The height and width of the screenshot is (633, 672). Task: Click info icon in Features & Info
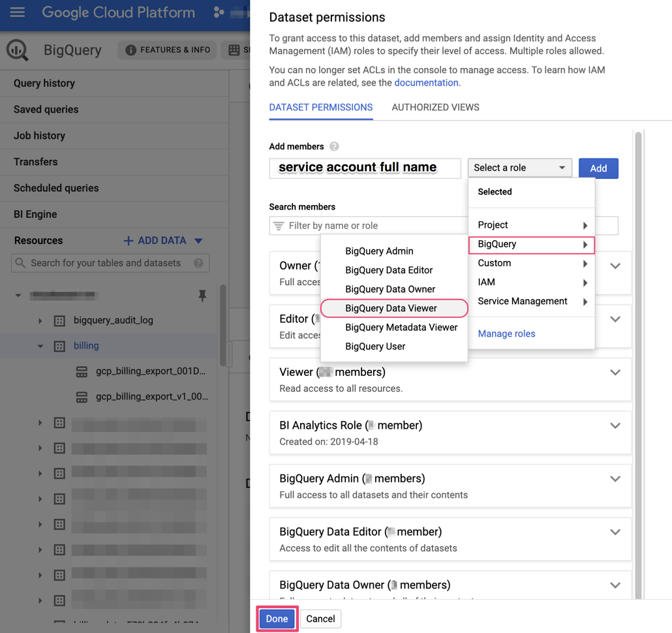pyautogui.click(x=130, y=50)
